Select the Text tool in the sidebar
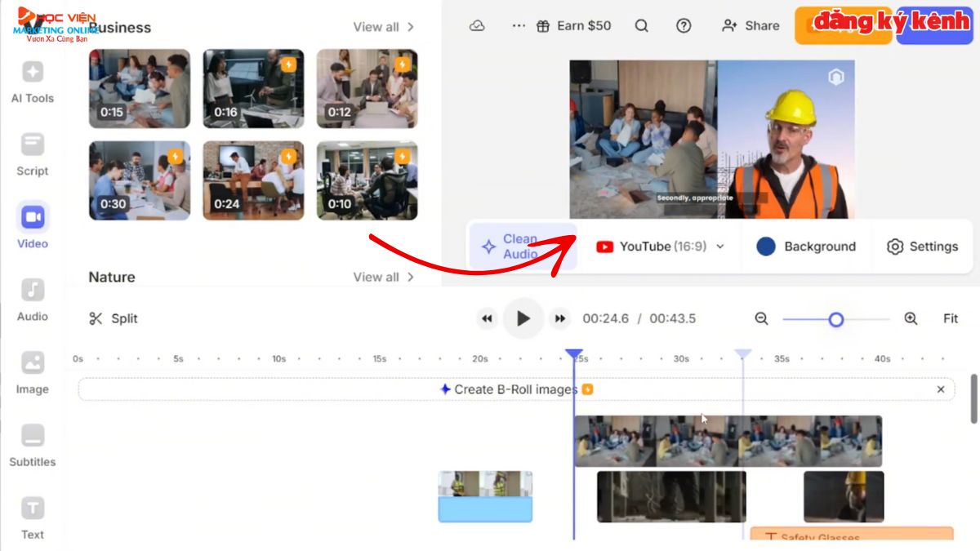The image size is (980, 551). pyautogui.click(x=32, y=518)
